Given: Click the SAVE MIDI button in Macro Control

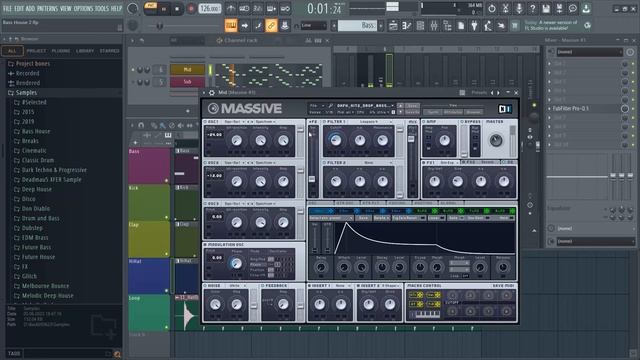Looking at the screenshot, I should coord(503,286).
